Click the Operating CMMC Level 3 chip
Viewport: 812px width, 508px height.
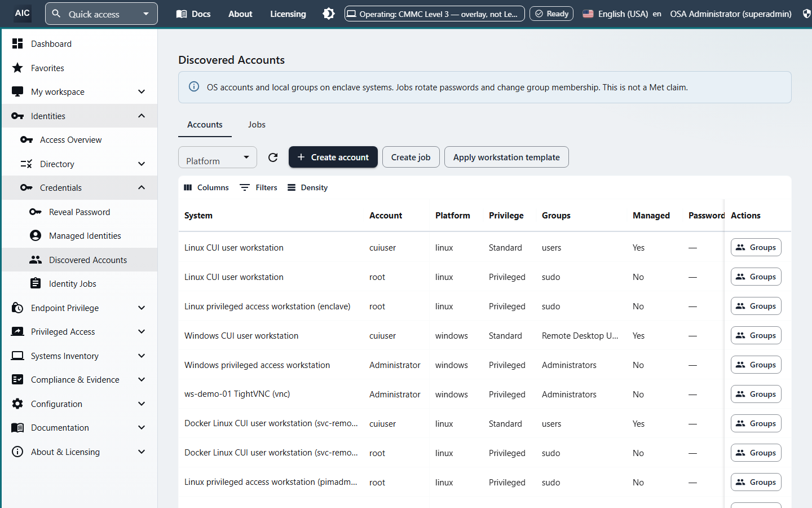tap(435, 14)
